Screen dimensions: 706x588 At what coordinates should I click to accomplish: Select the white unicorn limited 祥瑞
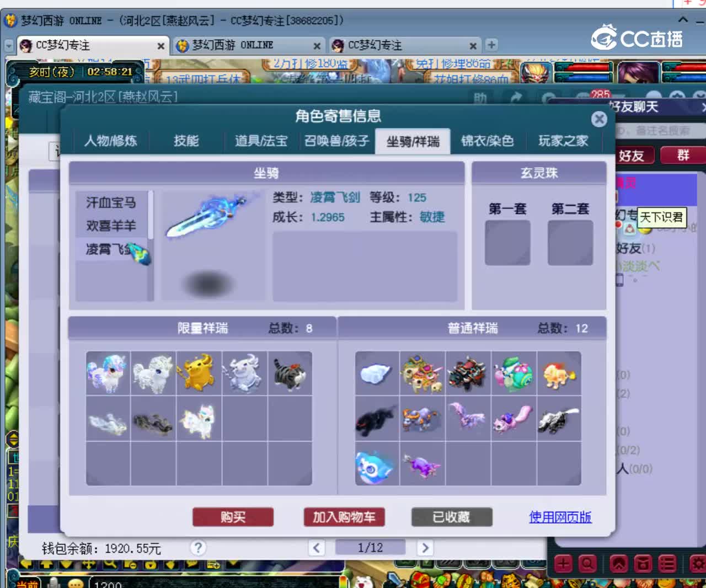coord(199,419)
